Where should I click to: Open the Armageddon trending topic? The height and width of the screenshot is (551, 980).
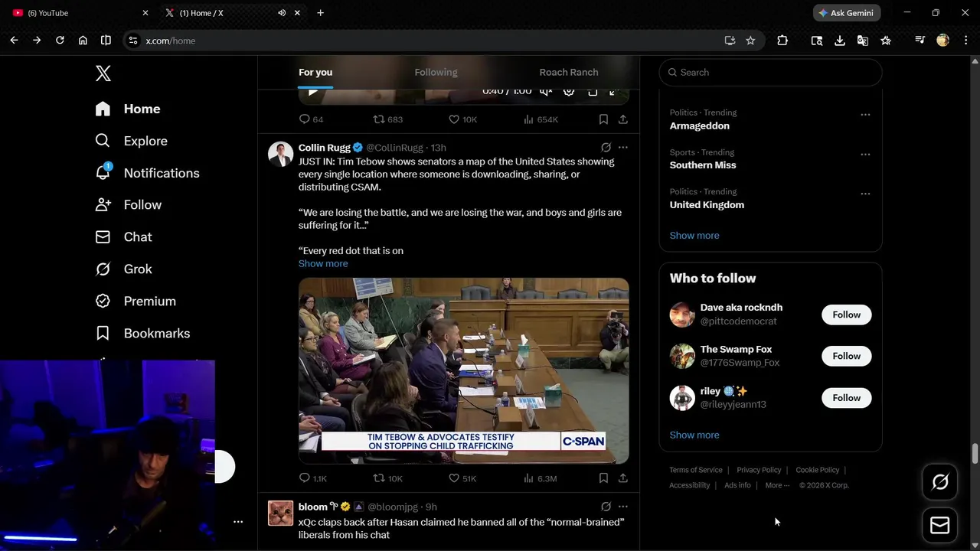[700, 126]
